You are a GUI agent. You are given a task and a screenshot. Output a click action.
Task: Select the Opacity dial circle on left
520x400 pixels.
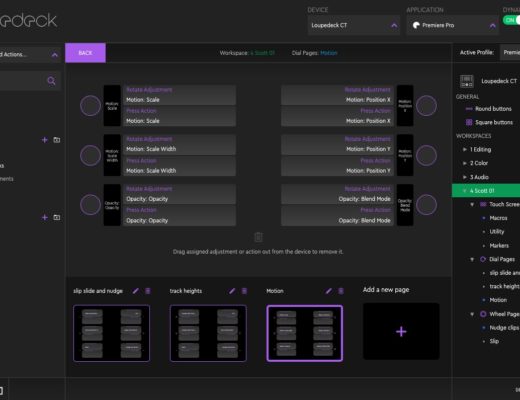[x=90, y=205]
